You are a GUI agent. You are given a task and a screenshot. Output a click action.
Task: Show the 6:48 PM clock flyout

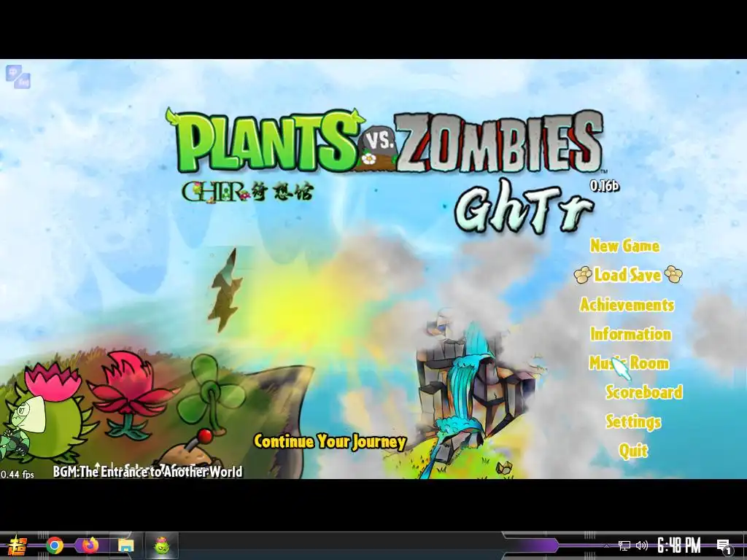tap(679, 545)
